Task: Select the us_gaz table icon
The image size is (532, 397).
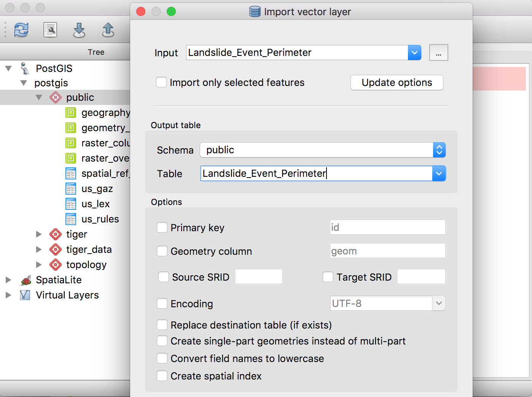Action: 71,189
